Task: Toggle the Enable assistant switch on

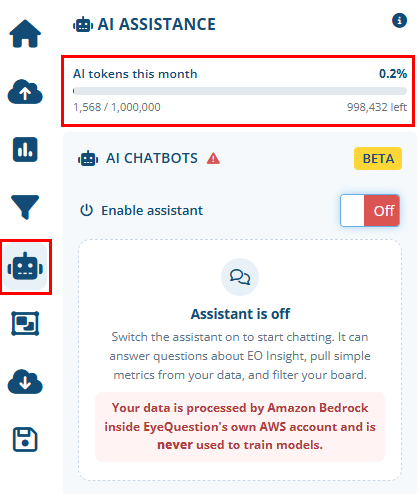Action: point(370,211)
